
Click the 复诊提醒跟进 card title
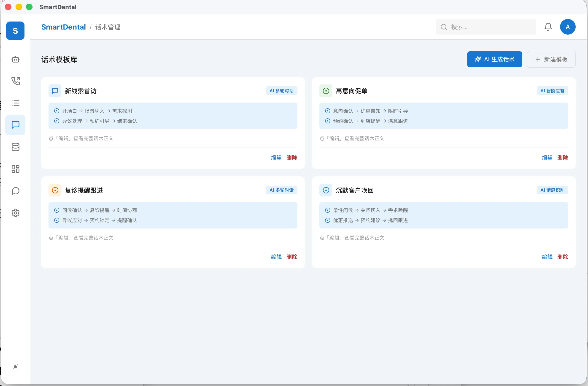click(x=84, y=190)
